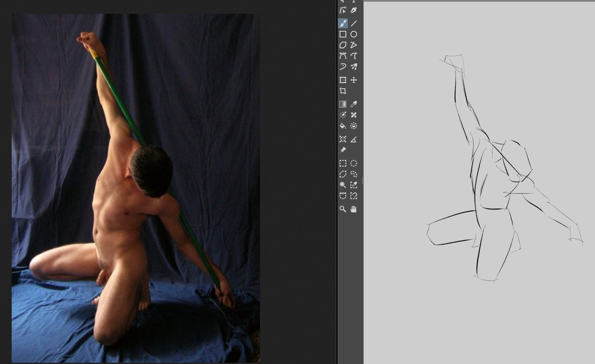595x364 pixels.
Task: Select the Rectangular Selection tool
Action: point(343,163)
